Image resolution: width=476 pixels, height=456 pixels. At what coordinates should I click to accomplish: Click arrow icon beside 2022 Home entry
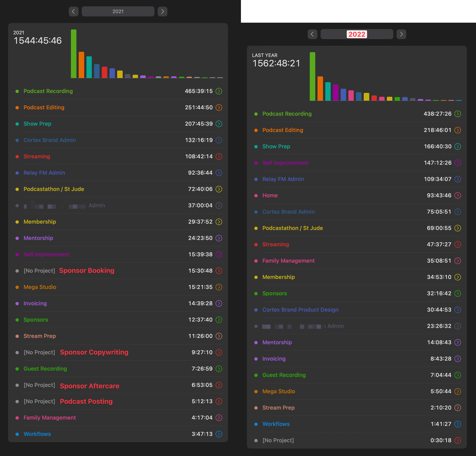pyautogui.click(x=458, y=195)
